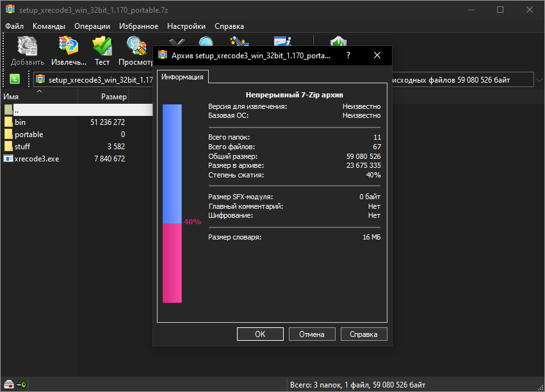Screen dimensions: 545x392
Task: Click the key icon in the status bar
Action: click(21, 385)
